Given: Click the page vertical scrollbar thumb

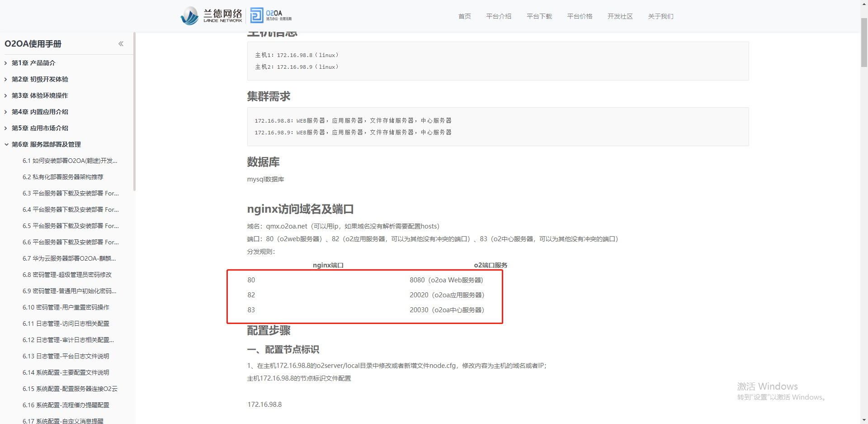Looking at the screenshot, I should 864,43.
